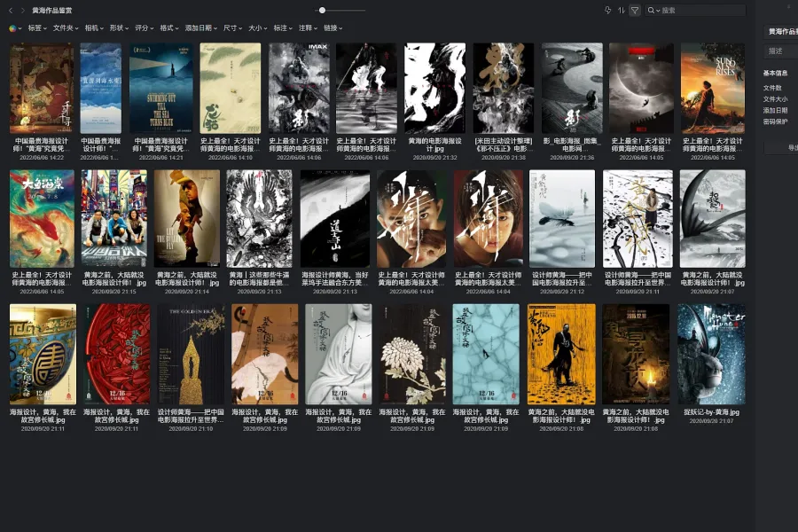Select the crescent moon falling figure poster
798x532 pixels.
click(x=641, y=88)
